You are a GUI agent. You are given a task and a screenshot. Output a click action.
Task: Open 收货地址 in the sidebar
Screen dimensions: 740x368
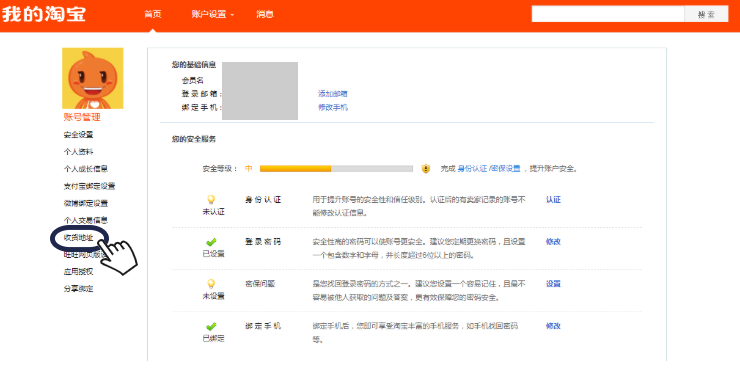click(78, 238)
